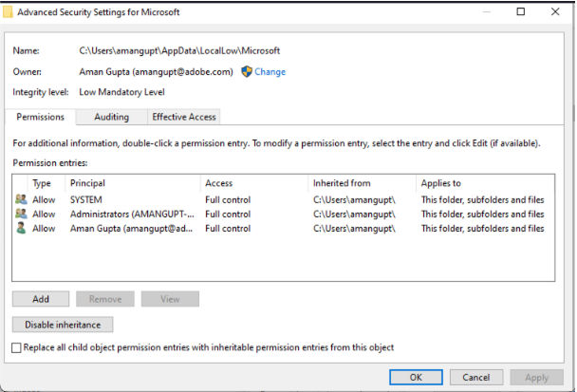The width and height of the screenshot is (577, 392).
Task: Sort entries by the Principal column header
Action: pyautogui.click(x=87, y=182)
